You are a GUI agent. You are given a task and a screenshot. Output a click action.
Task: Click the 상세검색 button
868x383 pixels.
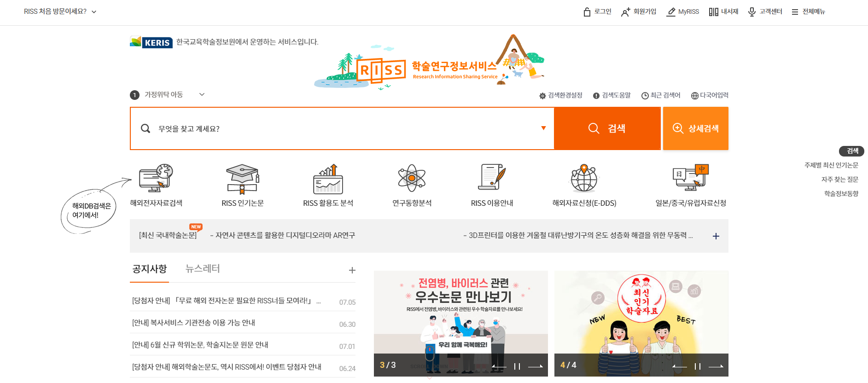pyautogui.click(x=696, y=128)
